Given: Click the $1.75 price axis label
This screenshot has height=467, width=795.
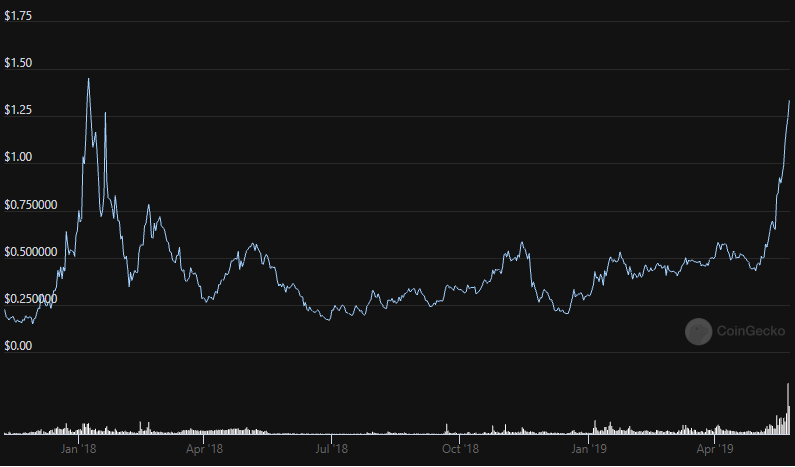Looking at the screenshot, I should pos(19,17).
